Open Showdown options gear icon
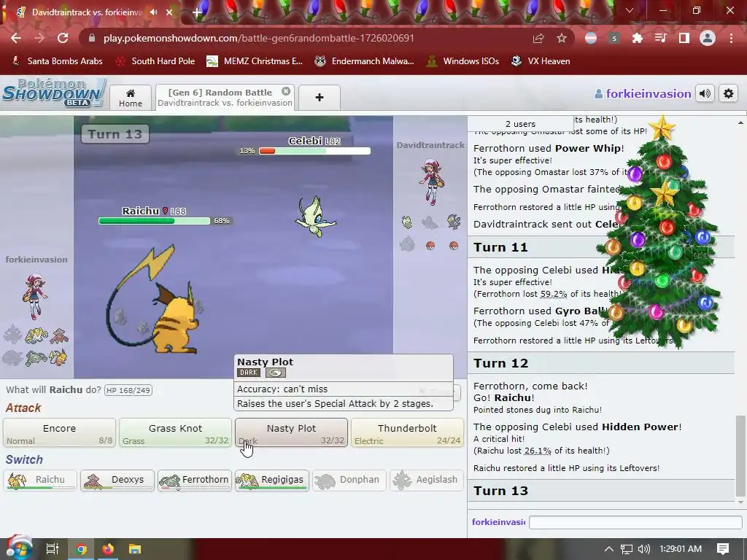The width and height of the screenshot is (747, 560). coord(729,93)
